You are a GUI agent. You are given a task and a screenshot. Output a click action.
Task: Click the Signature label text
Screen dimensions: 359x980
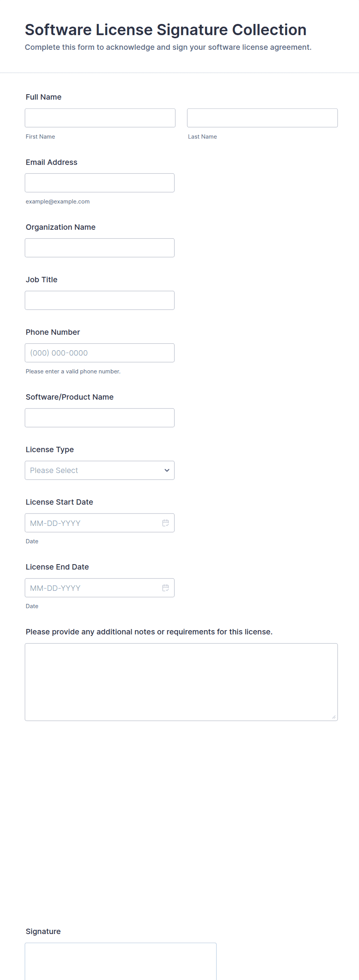coord(43,931)
